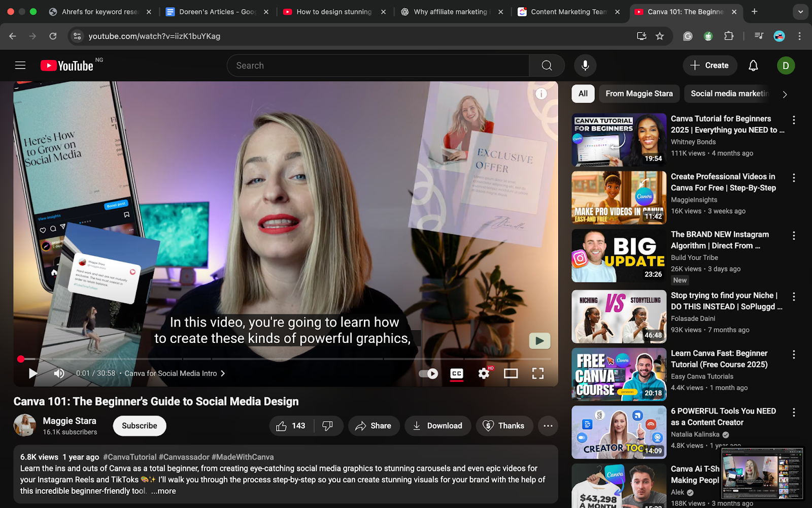Open the account avatar D menu
Image resolution: width=812 pixels, height=508 pixels.
[x=786, y=66]
